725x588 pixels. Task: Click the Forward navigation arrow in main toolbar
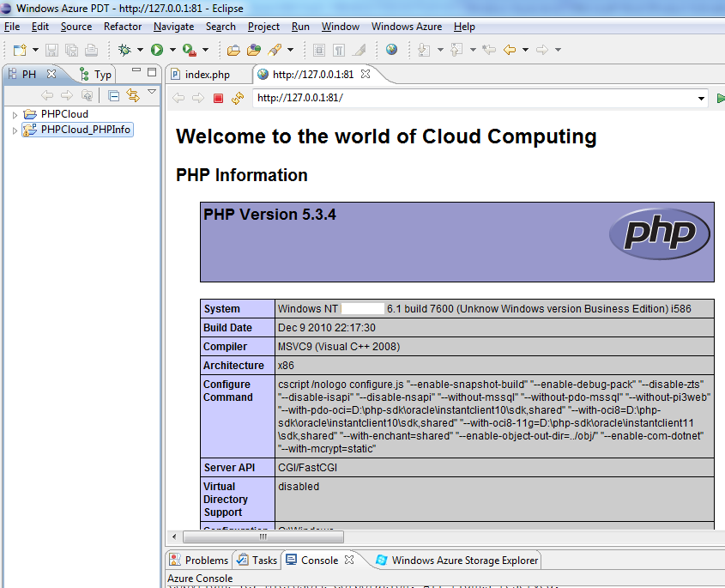(x=542, y=50)
